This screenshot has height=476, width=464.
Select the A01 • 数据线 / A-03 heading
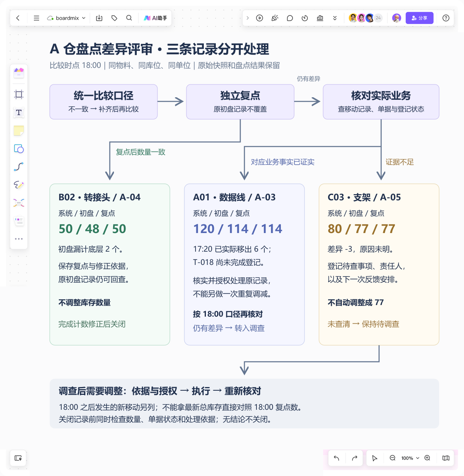pyautogui.click(x=234, y=197)
